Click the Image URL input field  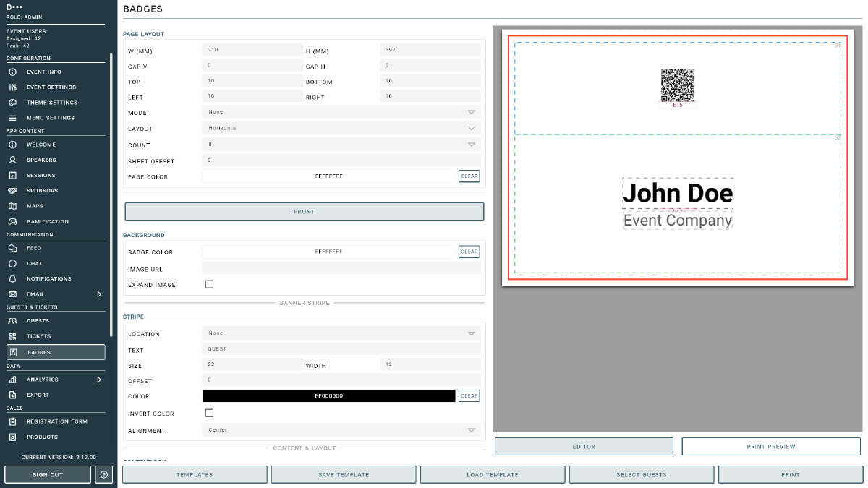341,268
